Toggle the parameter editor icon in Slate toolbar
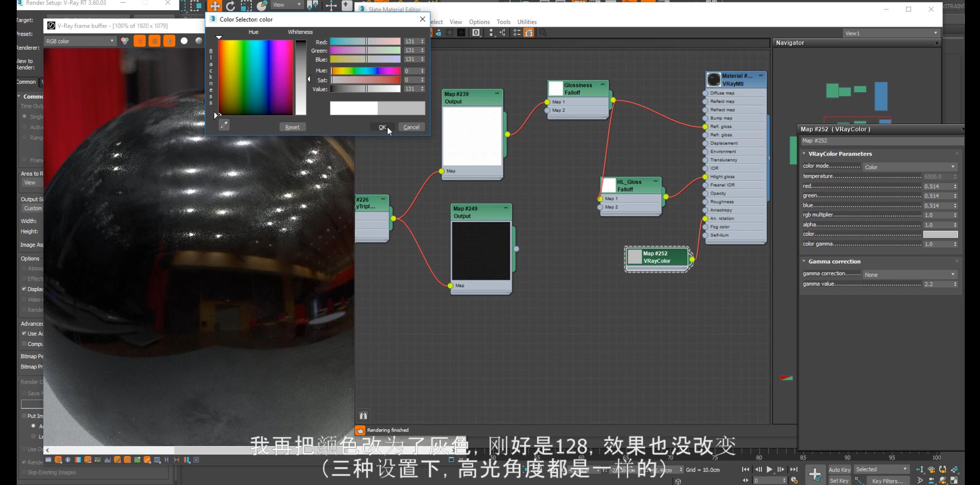The image size is (980, 485). [x=529, y=33]
